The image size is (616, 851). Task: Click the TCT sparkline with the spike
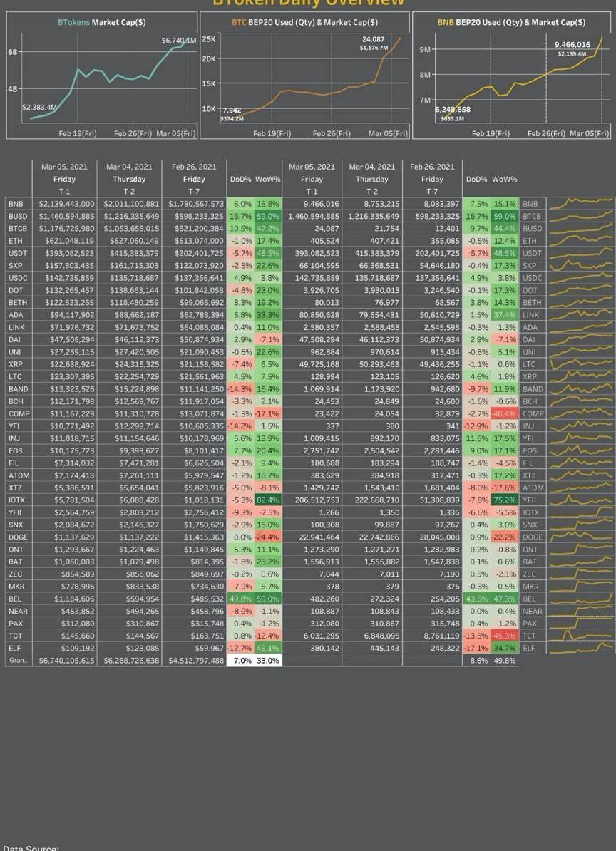tap(580, 635)
